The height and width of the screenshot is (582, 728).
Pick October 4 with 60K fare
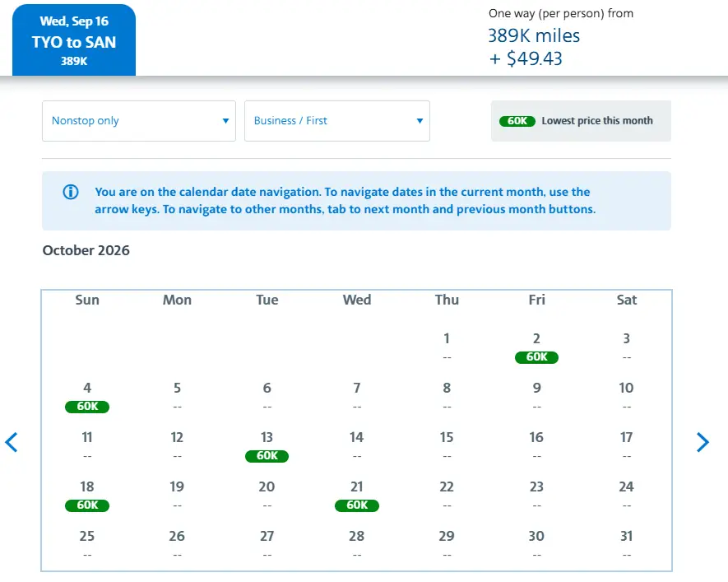[87, 397]
